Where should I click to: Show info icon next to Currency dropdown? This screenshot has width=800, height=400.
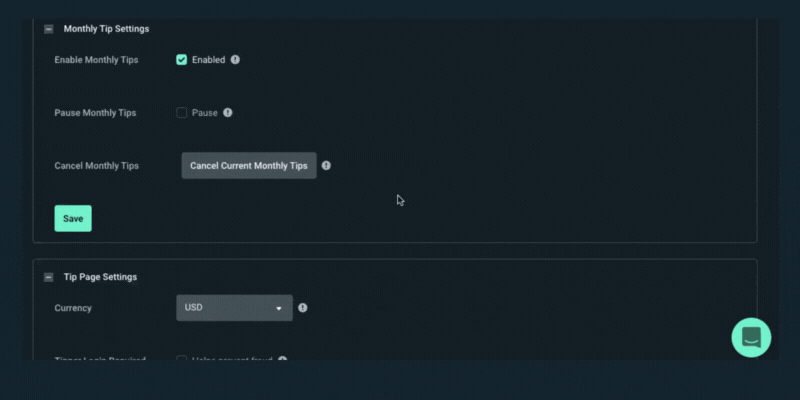[303, 308]
